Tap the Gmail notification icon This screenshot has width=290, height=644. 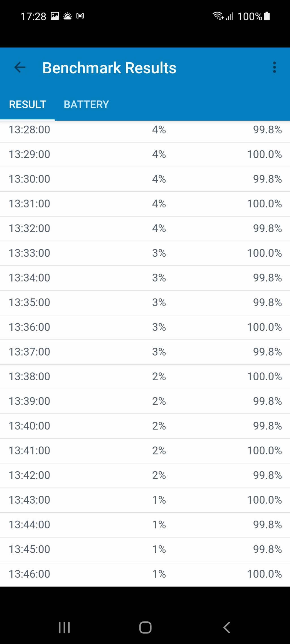[x=80, y=16]
